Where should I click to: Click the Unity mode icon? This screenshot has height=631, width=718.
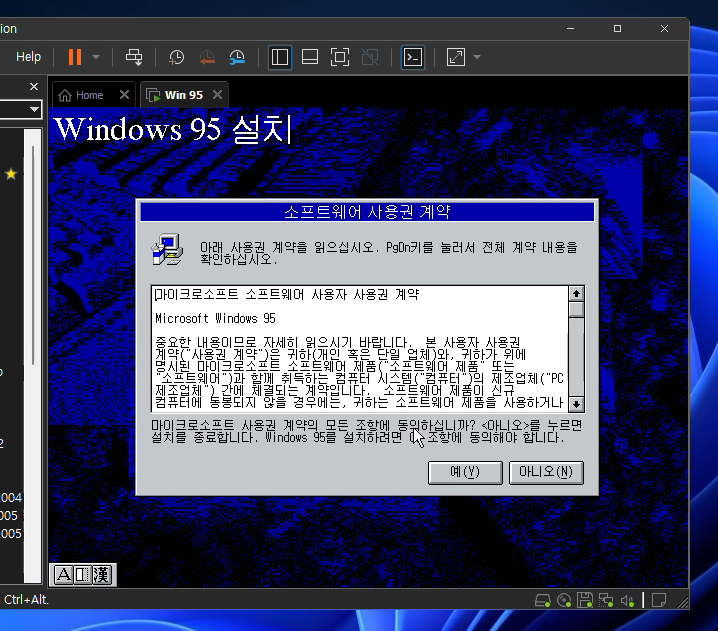[x=370, y=57]
